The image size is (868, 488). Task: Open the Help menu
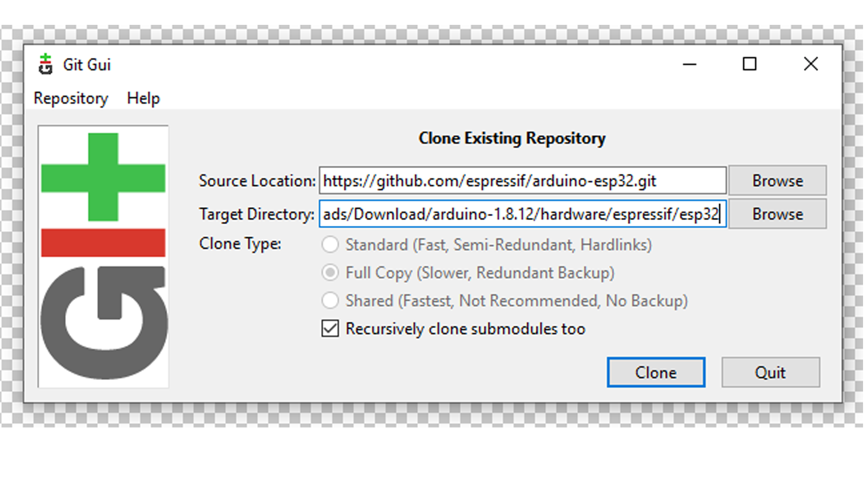pyautogui.click(x=143, y=98)
